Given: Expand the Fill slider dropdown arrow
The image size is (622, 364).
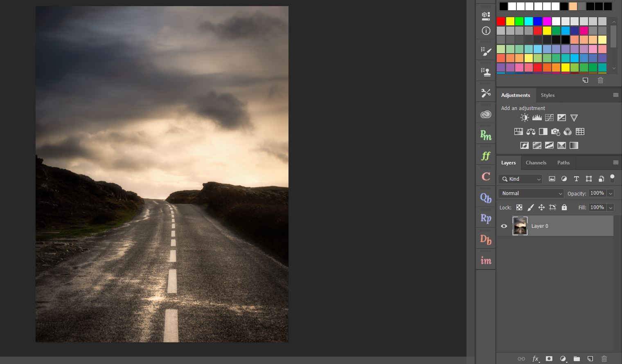Looking at the screenshot, I should [x=611, y=208].
